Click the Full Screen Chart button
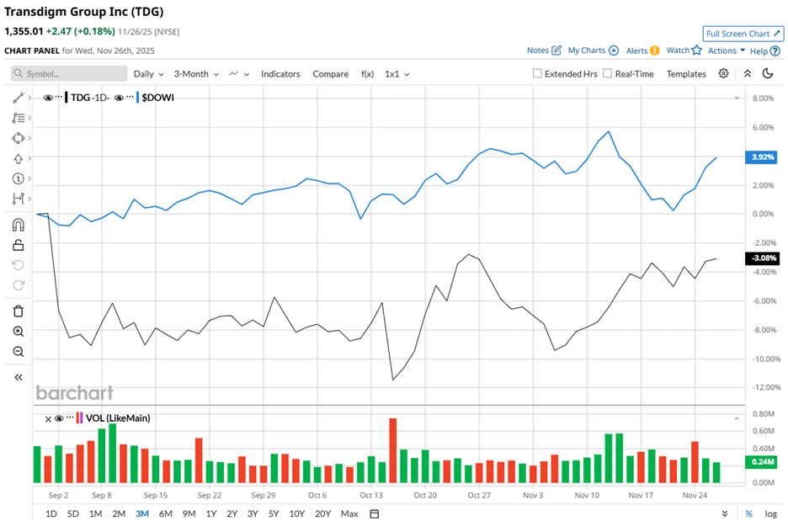The height and width of the screenshot is (532, 788). point(743,34)
